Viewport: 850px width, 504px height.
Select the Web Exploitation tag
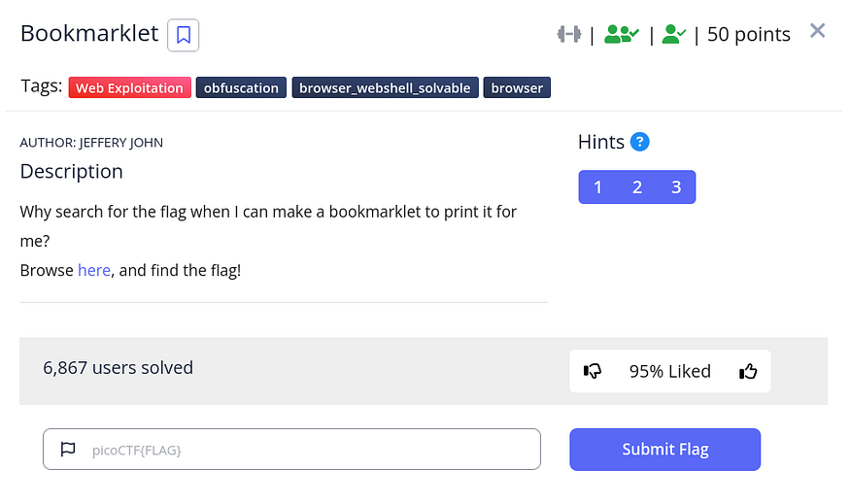click(x=129, y=88)
